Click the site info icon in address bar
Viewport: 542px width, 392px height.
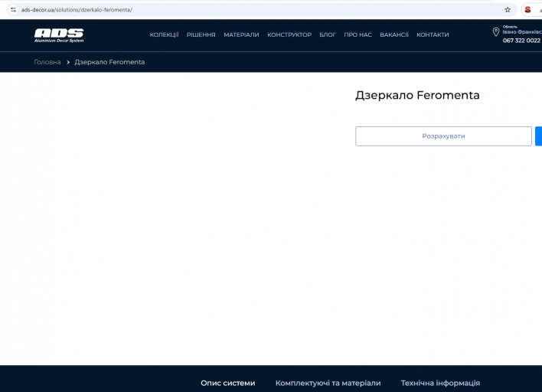click(13, 10)
